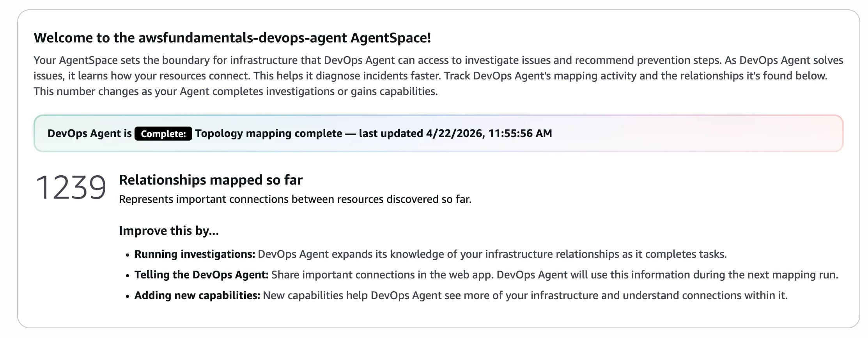Click the 'Relationships mapped so far' heading
Screen dimensions: 868x338
click(x=211, y=180)
